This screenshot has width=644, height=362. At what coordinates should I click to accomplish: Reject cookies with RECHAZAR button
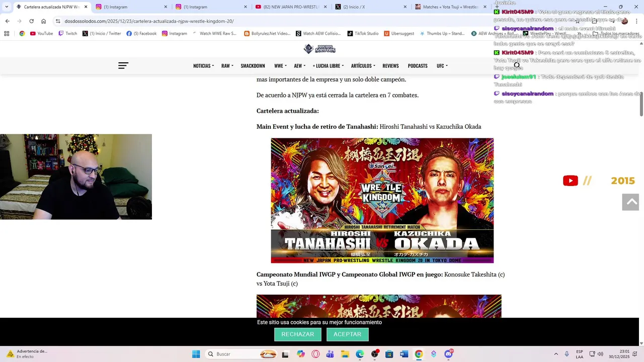click(298, 334)
